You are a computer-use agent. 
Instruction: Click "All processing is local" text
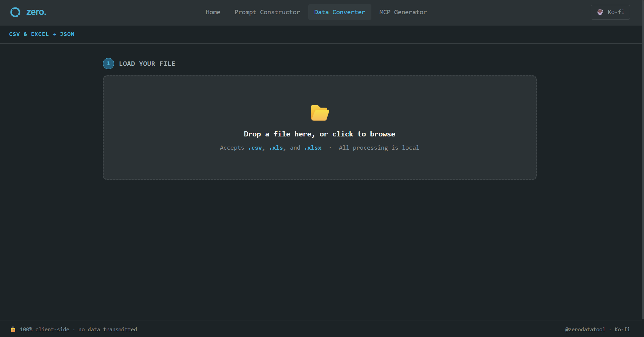tap(379, 148)
